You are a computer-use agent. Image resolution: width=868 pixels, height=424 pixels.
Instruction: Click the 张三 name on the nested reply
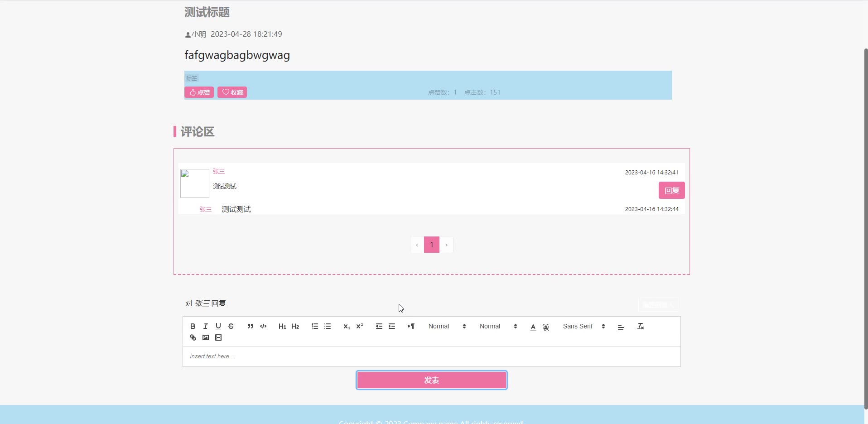206,209
